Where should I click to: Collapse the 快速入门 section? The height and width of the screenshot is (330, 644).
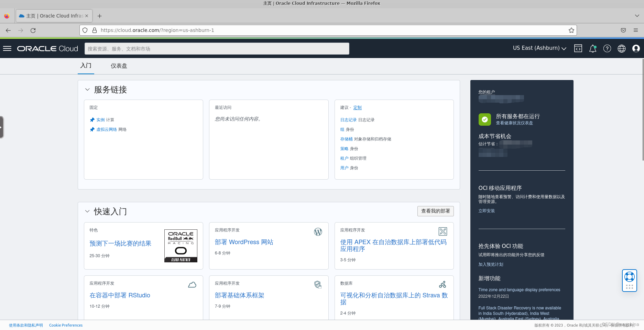(x=87, y=211)
